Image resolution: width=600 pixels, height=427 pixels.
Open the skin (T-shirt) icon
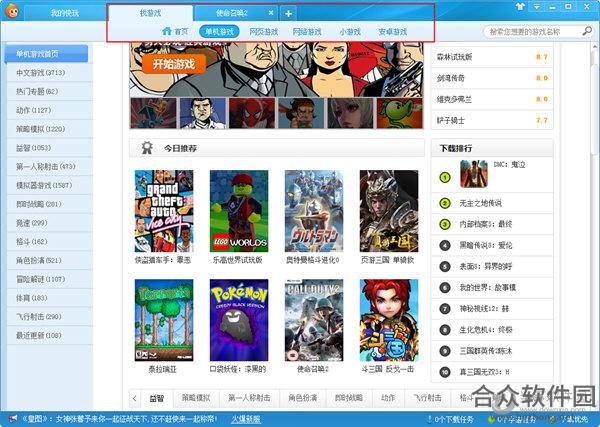tap(520, 7)
